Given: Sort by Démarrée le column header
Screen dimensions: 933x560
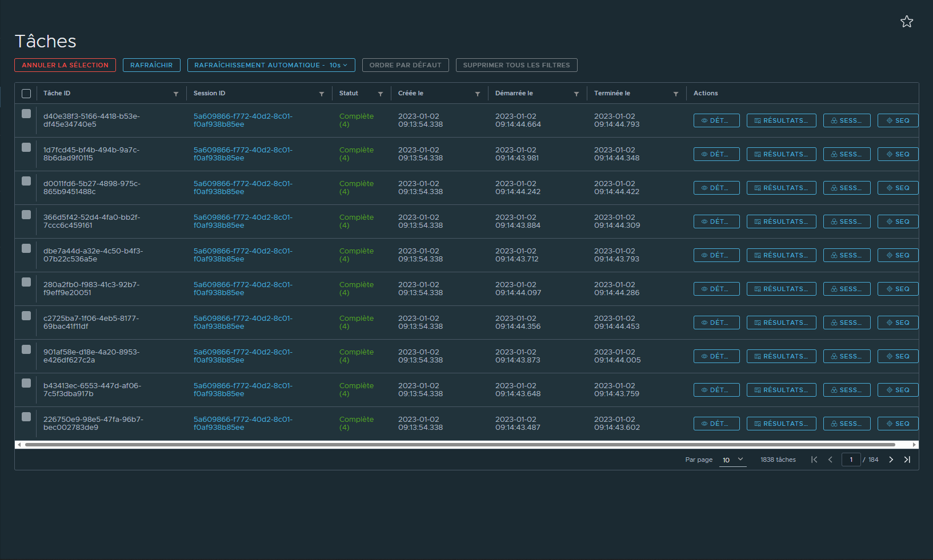Looking at the screenshot, I should [x=514, y=93].
